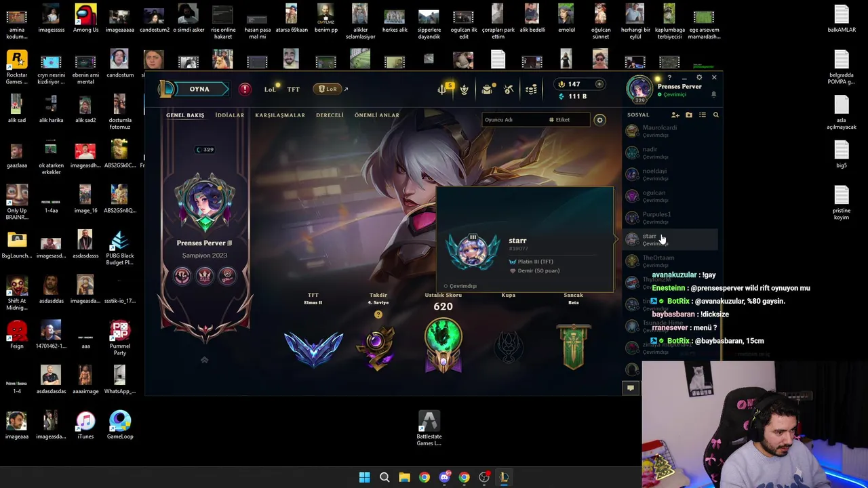Open the friend list sort options icon
This screenshot has width=868, height=488.
pos(703,115)
